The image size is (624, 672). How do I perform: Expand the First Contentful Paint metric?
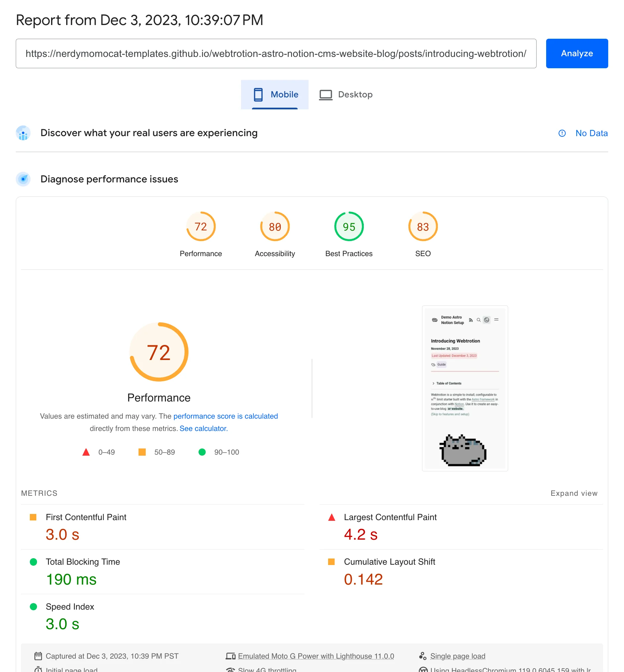pos(86,517)
